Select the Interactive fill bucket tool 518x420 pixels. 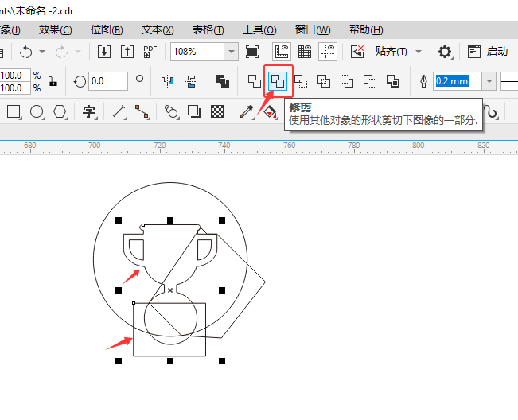(x=270, y=112)
